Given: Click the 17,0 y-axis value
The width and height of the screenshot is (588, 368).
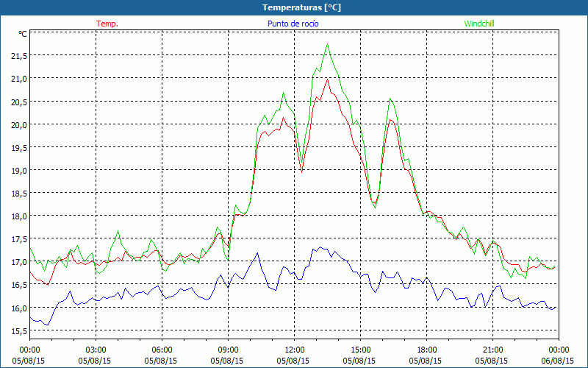Looking at the screenshot, I should click(x=19, y=262).
